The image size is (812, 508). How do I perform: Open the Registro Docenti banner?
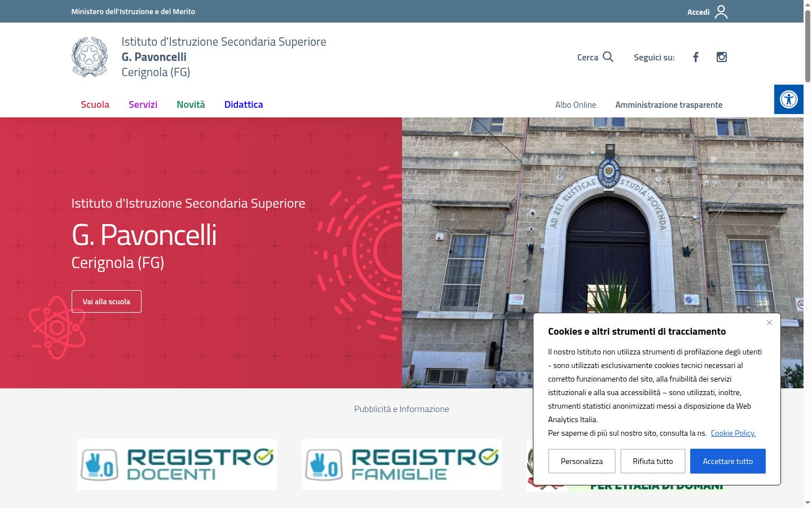coord(177,465)
